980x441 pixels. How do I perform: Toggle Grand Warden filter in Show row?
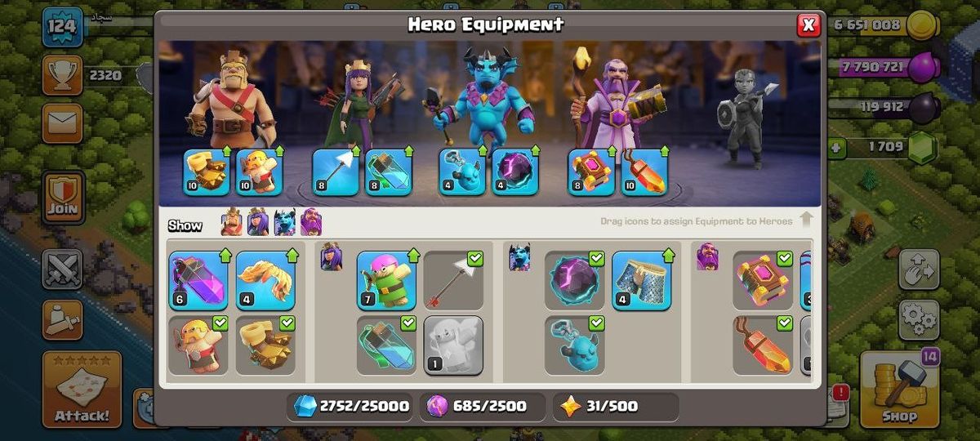pyautogui.click(x=311, y=223)
